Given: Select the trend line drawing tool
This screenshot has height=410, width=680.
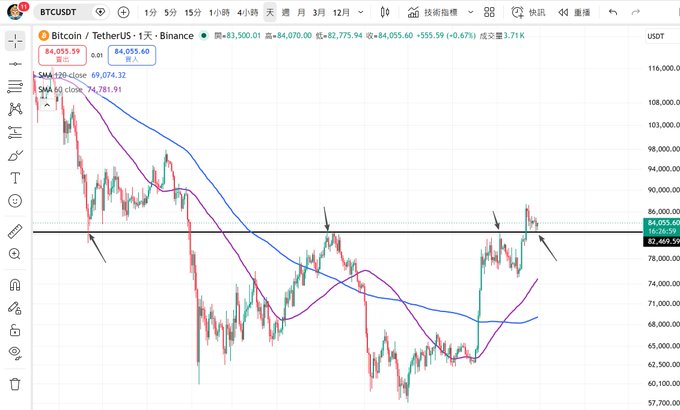Looking at the screenshot, I should 15,64.
